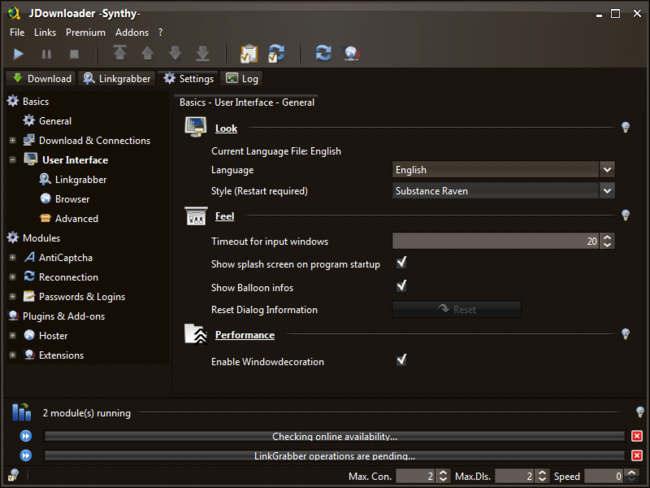Click the Timeout for input windows field
Viewport: 650px width, 488px height.
pyautogui.click(x=495, y=241)
